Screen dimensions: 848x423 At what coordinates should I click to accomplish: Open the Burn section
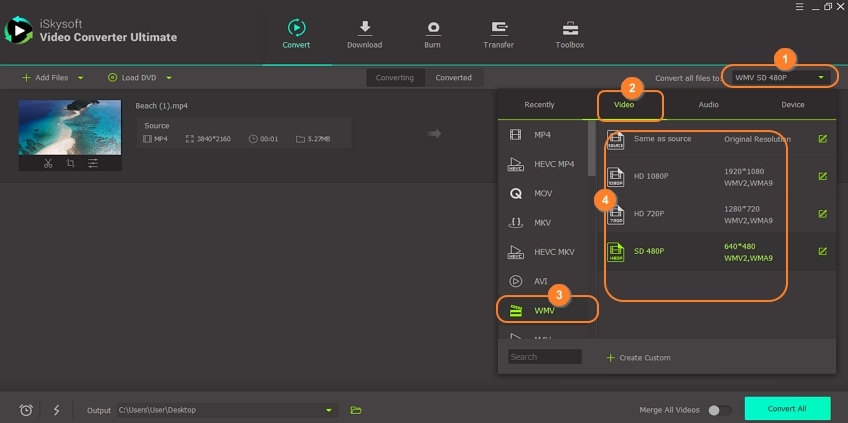tap(432, 34)
